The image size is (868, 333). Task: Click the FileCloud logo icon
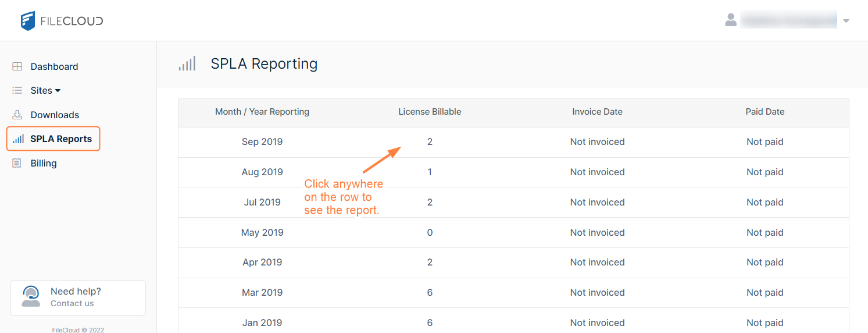28,21
